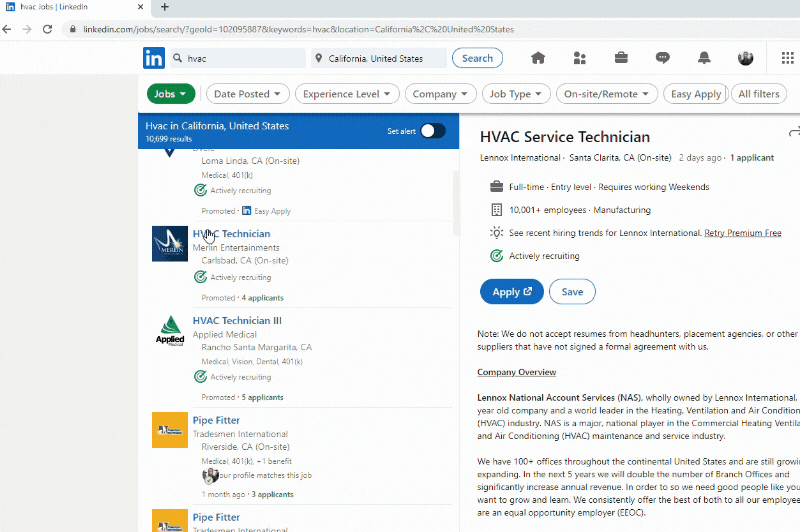800x532 pixels.
Task: Click the job list scrollbar
Action: point(456,203)
